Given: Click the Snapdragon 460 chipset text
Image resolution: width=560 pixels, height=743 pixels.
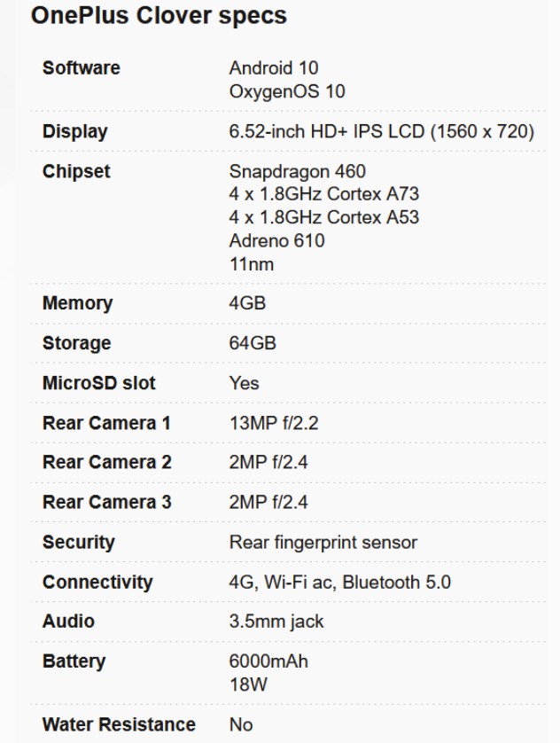Looking at the screenshot, I should (297, 171).
